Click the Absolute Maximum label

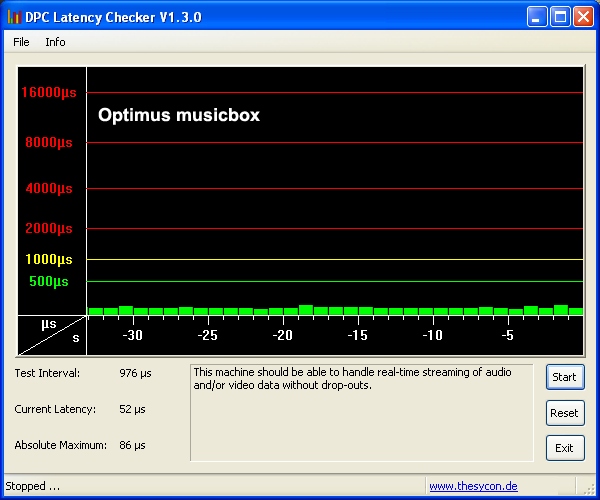[60, 445]
